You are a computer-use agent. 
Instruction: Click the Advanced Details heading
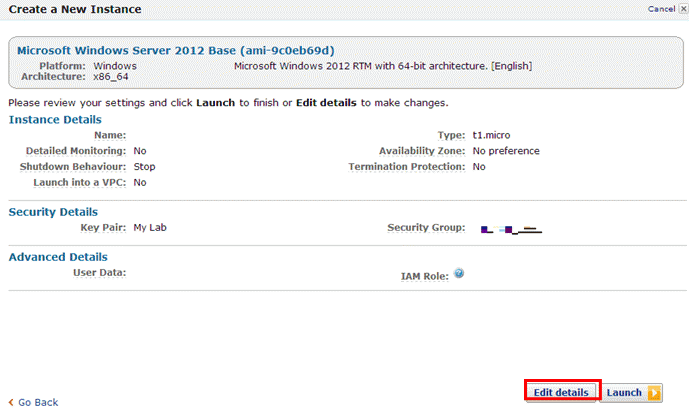click(x=58, y=257)
